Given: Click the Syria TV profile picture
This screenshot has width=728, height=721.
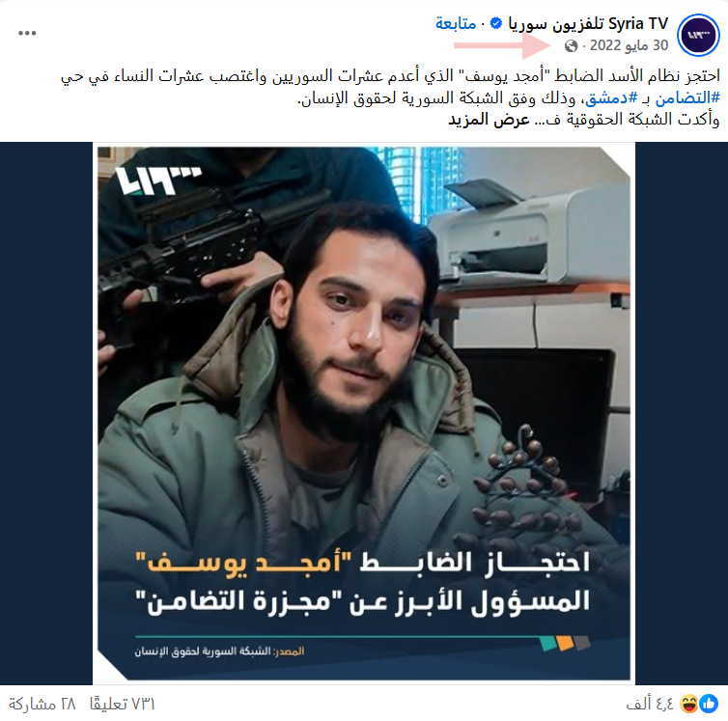Looking at the screenshot, I should (x=698, y=36).
